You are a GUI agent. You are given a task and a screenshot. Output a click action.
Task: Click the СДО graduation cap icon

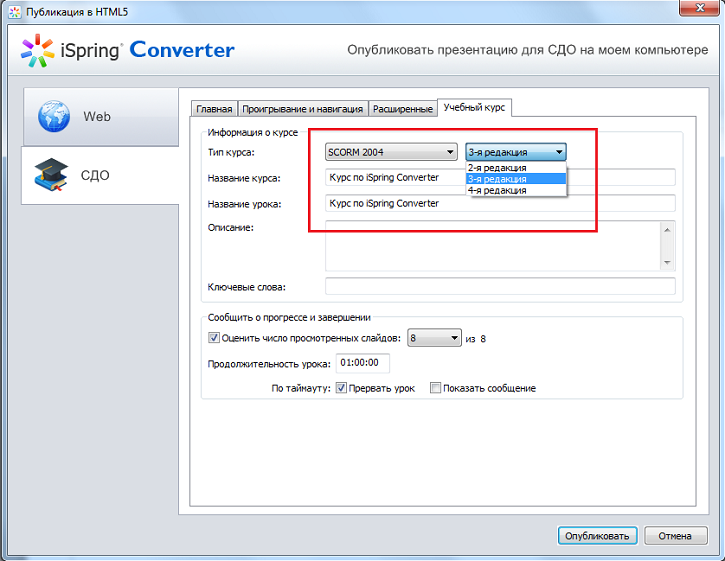51,175
